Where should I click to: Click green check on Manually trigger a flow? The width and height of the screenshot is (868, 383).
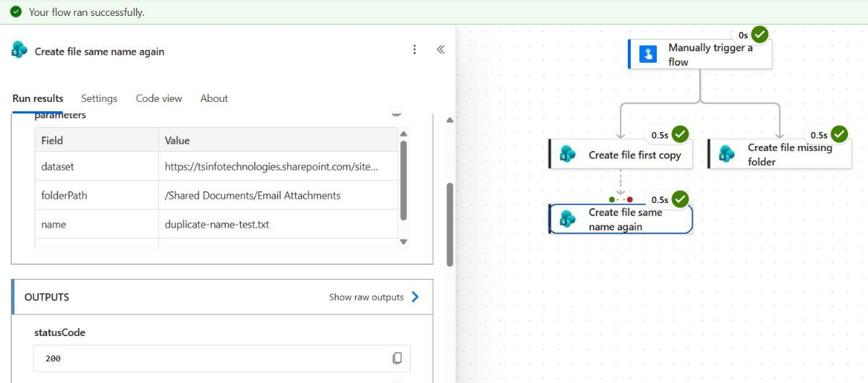(759, 34)
